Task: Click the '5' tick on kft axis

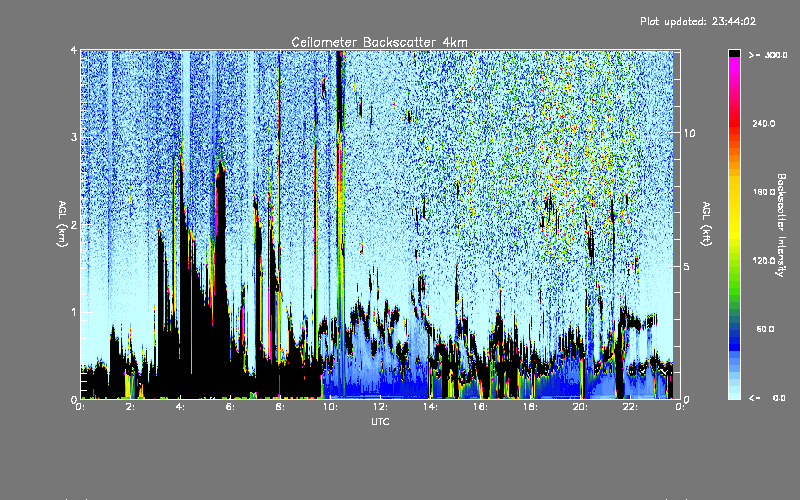Action: 687,267
